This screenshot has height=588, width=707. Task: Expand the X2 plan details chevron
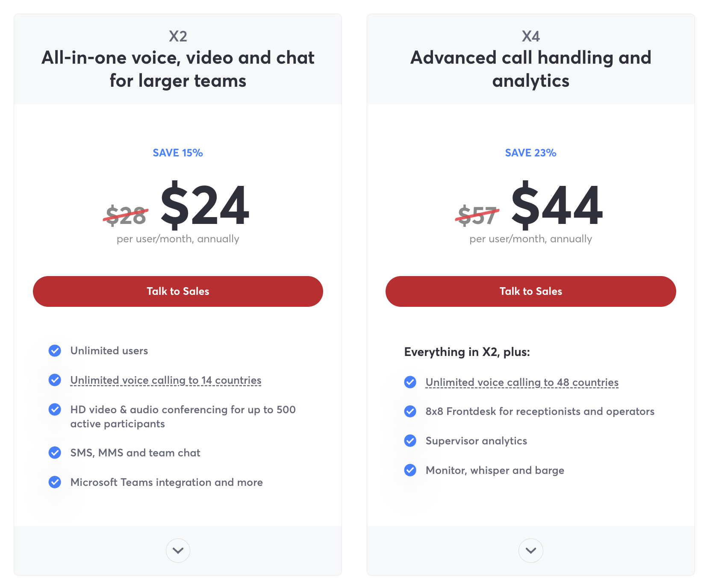[178, 550]
